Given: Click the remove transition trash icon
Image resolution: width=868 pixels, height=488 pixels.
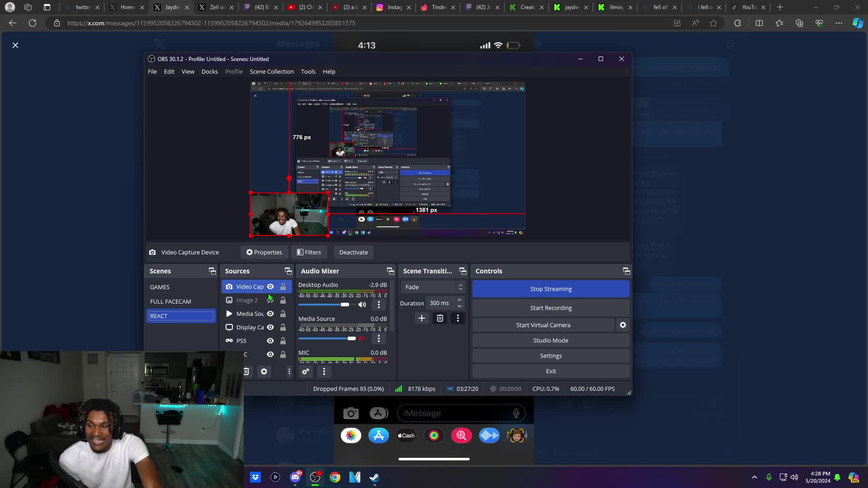Looking at the screenshot, I should (439, 318).
